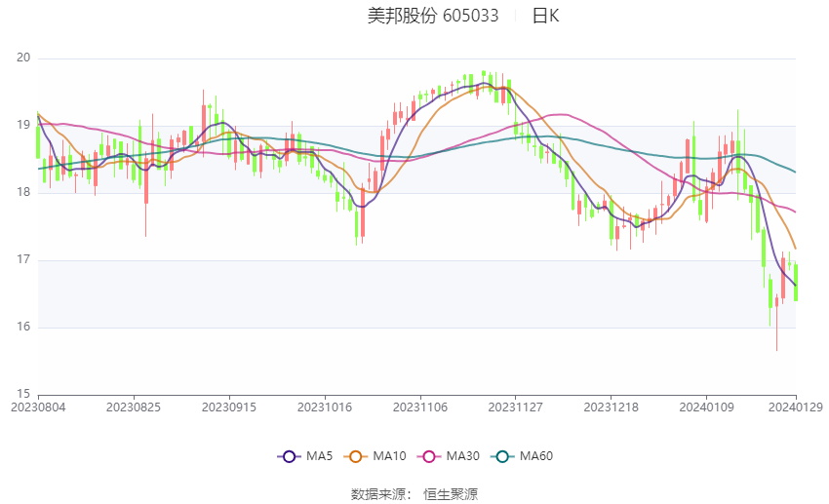Viewport: 829px width, 504px height.
Task: Hide the MA60 teal moving average series
Action: point(503,456)
